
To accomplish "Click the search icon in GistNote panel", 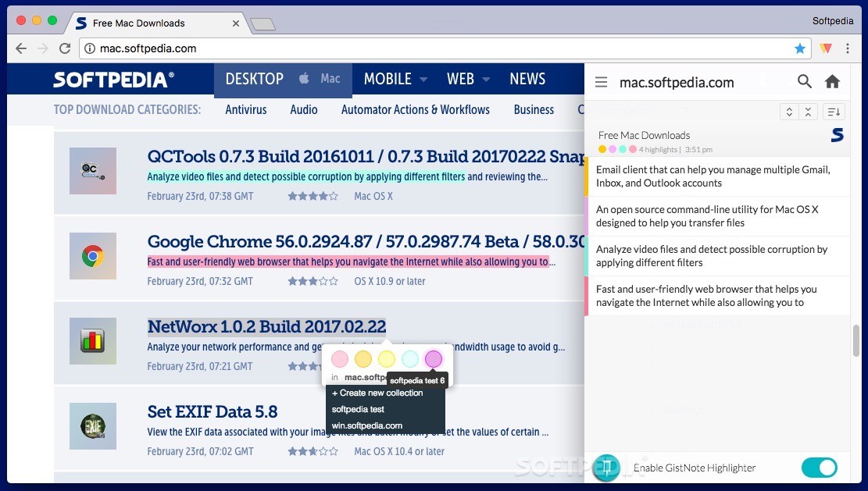I will click(x=805, y=82).
